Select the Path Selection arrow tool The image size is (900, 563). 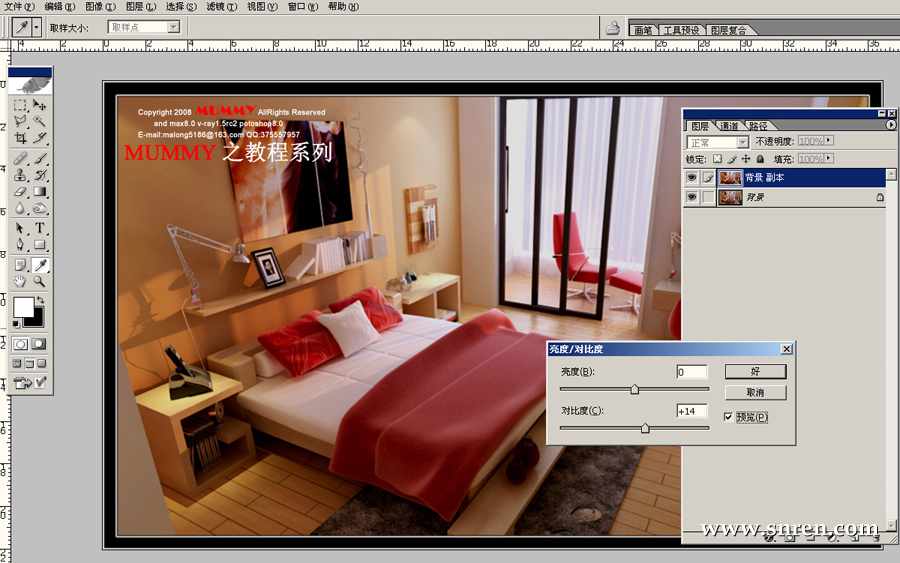21,228
